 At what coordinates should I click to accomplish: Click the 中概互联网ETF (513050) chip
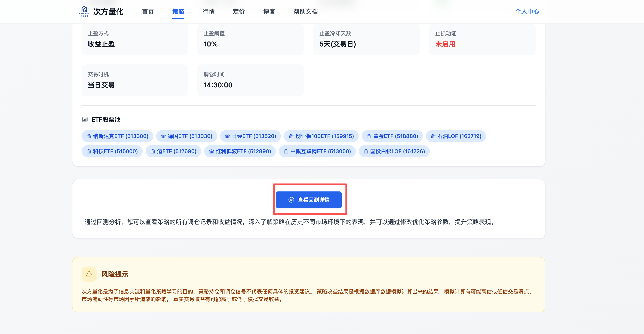(317, 151)
